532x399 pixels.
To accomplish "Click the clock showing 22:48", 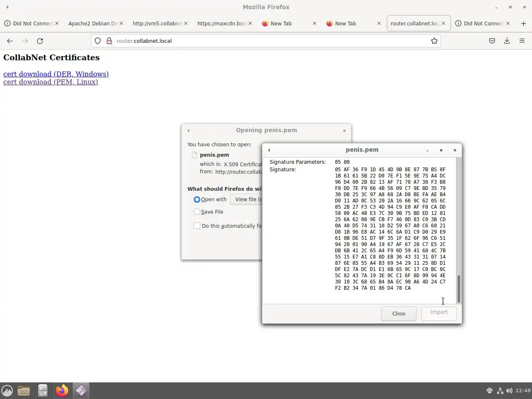I will [523, 391].
